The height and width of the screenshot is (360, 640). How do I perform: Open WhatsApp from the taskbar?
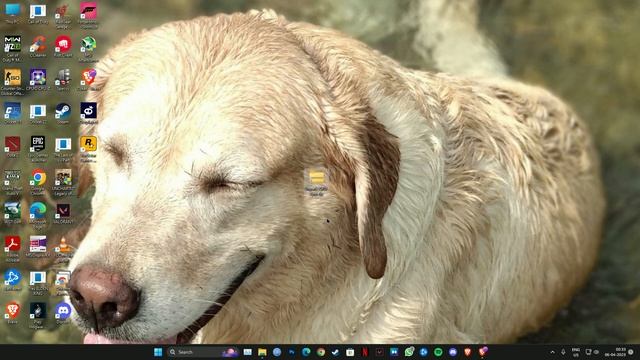pos(409,352)
